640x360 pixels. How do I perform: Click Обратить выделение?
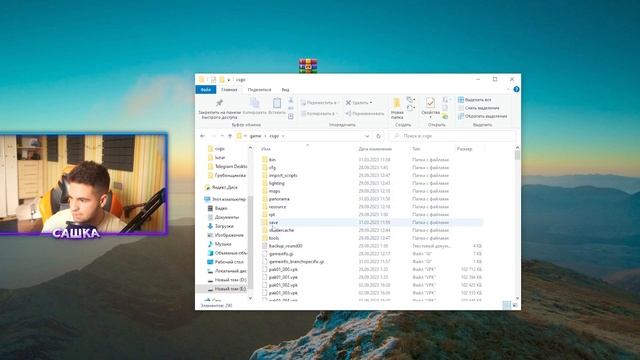pyautogui.click(x=482, y=116)
